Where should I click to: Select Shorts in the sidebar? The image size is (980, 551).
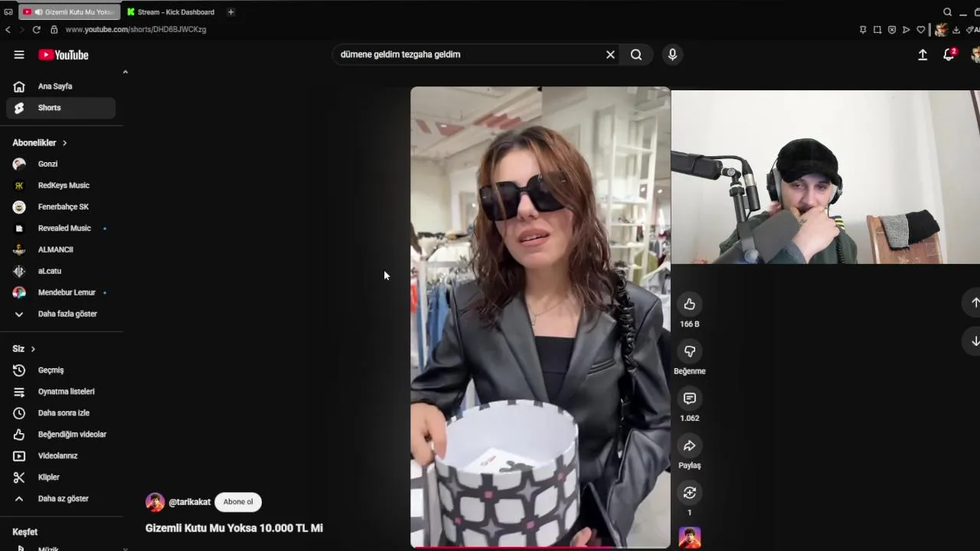(61, 108)
